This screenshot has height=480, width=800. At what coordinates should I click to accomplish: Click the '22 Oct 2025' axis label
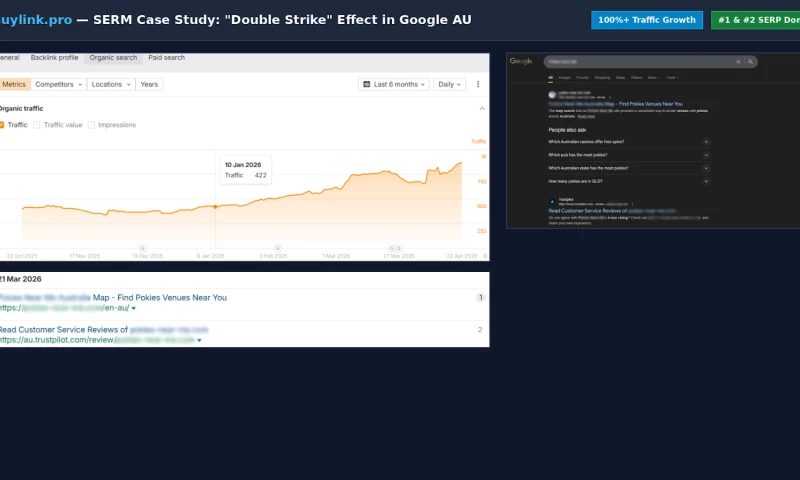tap(22, 256)
